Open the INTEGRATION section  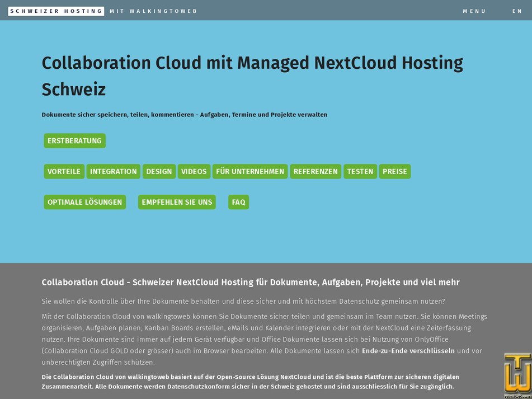(x=114, y=171)
